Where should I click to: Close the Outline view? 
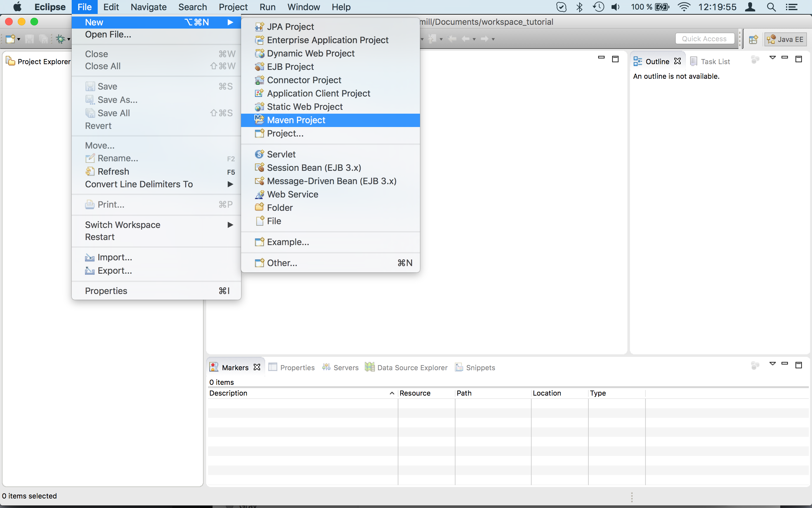[x=678, y=61]
